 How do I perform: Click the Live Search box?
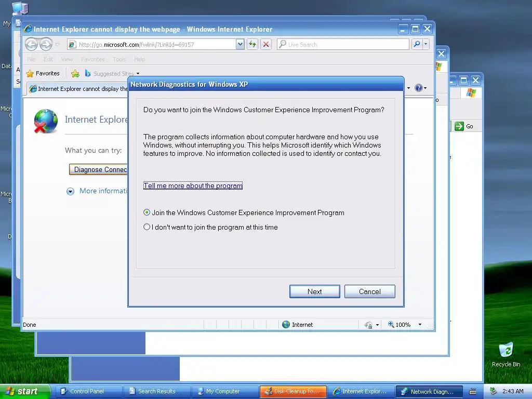[343, 45]
